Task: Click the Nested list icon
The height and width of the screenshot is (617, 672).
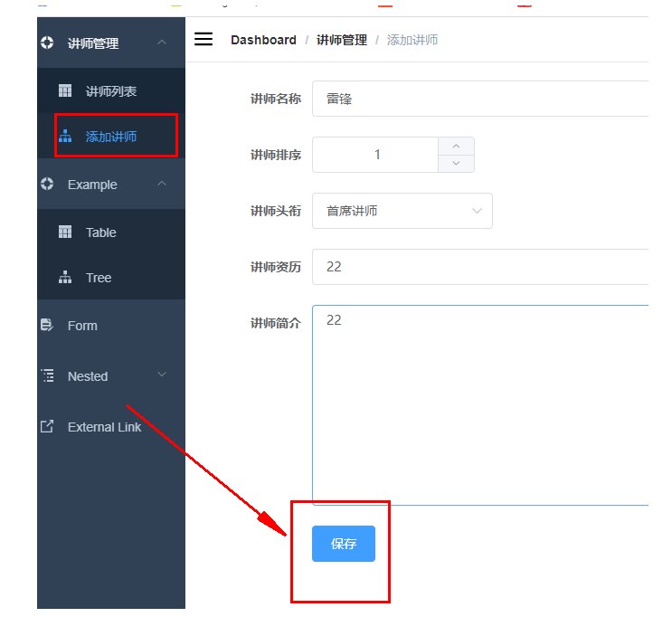Action: click(47, 375)
